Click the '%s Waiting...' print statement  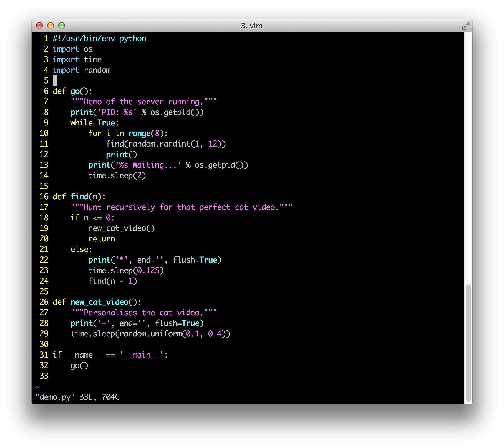click(168, 165)
